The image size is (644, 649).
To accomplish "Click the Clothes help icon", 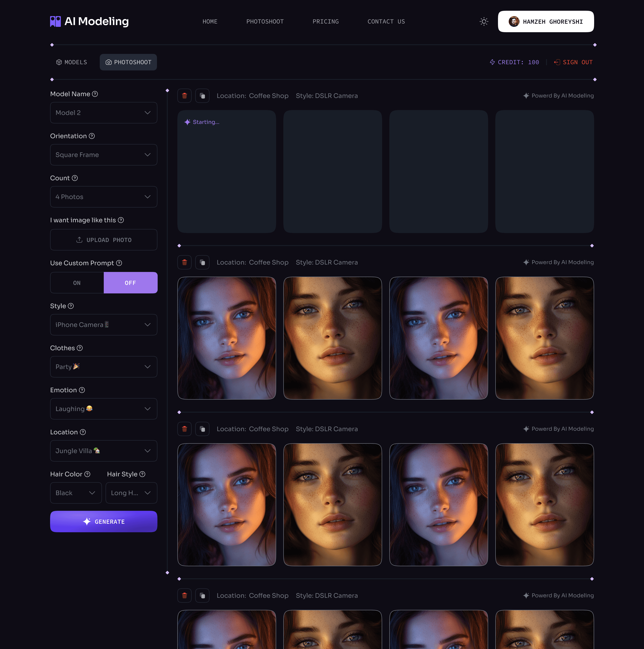I will click(80, 348).
